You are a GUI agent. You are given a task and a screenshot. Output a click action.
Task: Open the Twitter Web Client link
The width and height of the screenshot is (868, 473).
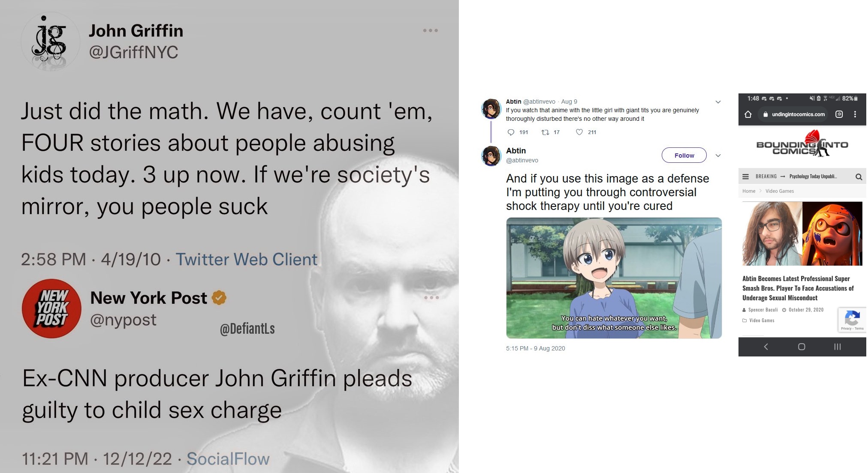coord(247,260)
